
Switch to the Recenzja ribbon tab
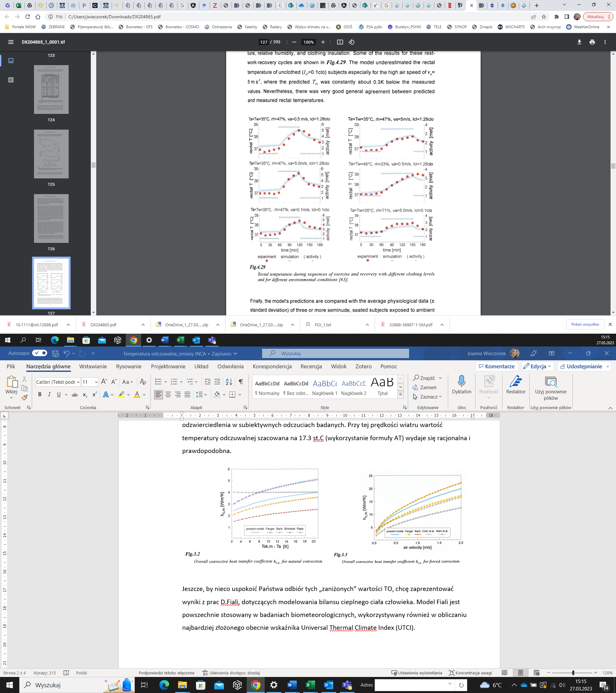311,366
